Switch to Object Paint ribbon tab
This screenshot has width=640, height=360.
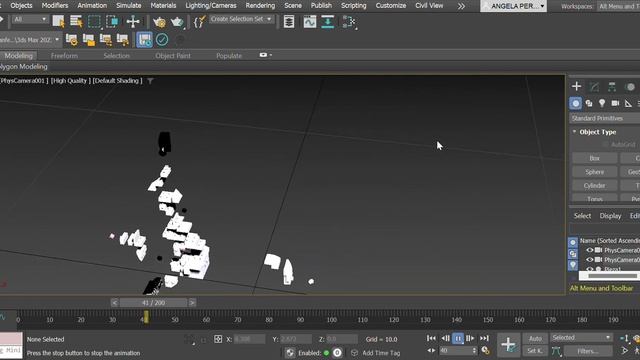[173, 56]
